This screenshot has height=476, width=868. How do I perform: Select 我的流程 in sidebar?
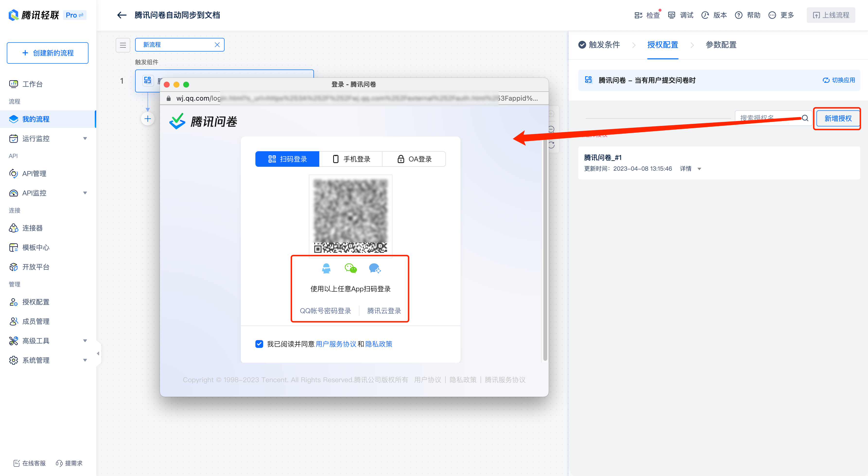coord(48,119)
